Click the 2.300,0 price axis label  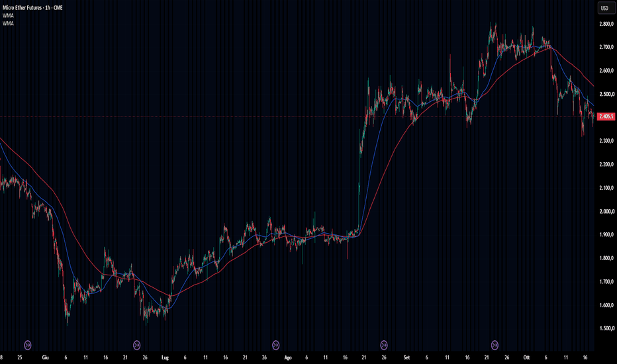[x=606, y=141]
